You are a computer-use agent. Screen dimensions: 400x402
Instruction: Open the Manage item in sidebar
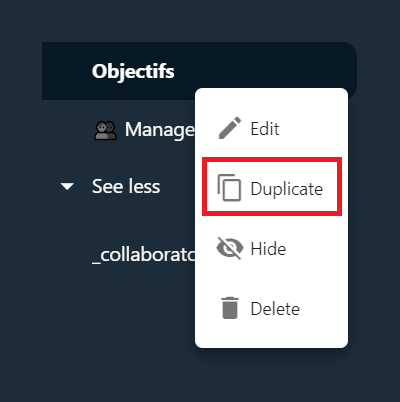click(145, 130)
